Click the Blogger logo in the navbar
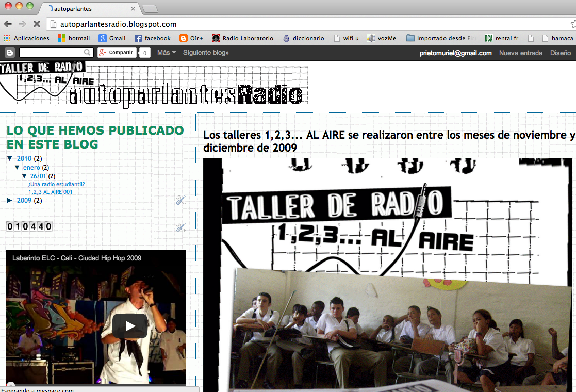The width and height of the screenshot is (576, 392). click(10, 53)
